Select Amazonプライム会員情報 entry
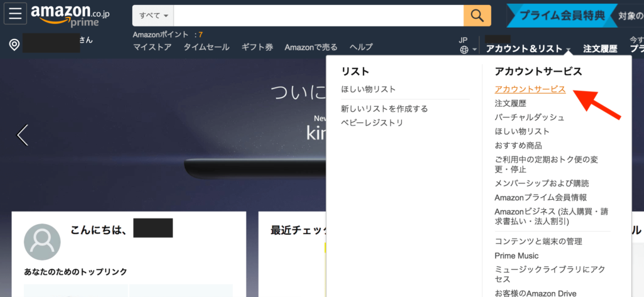 pos(540,197)
